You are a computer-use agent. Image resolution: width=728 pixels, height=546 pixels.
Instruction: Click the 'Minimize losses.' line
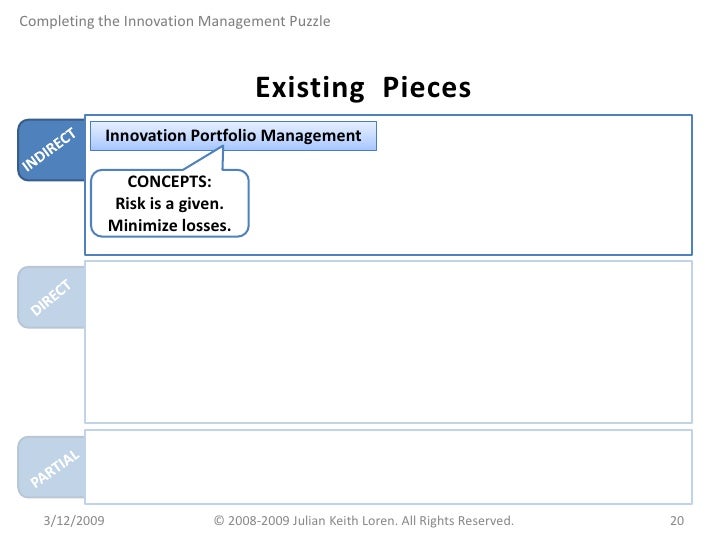(169, 225)
